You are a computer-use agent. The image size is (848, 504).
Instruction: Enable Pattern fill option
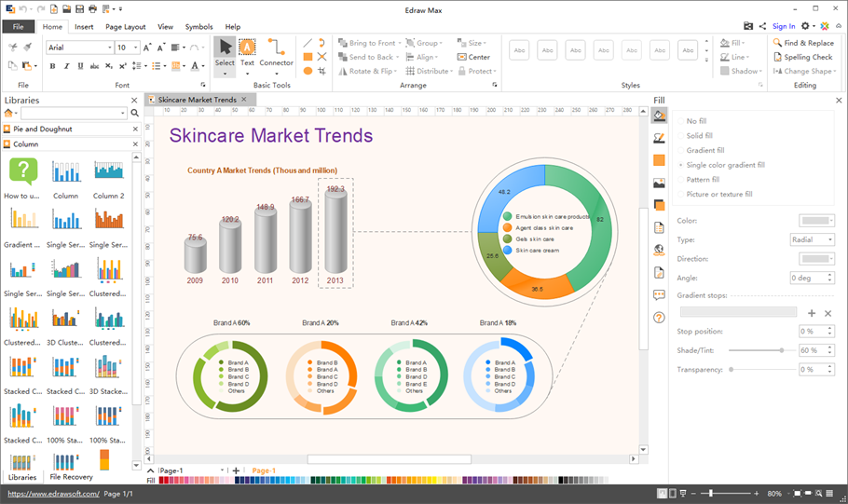702,180
